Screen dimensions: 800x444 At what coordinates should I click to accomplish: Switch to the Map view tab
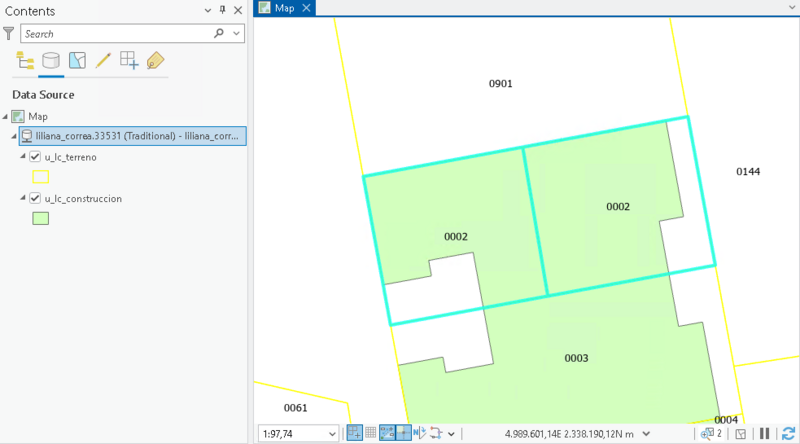(x=285, y=8)
